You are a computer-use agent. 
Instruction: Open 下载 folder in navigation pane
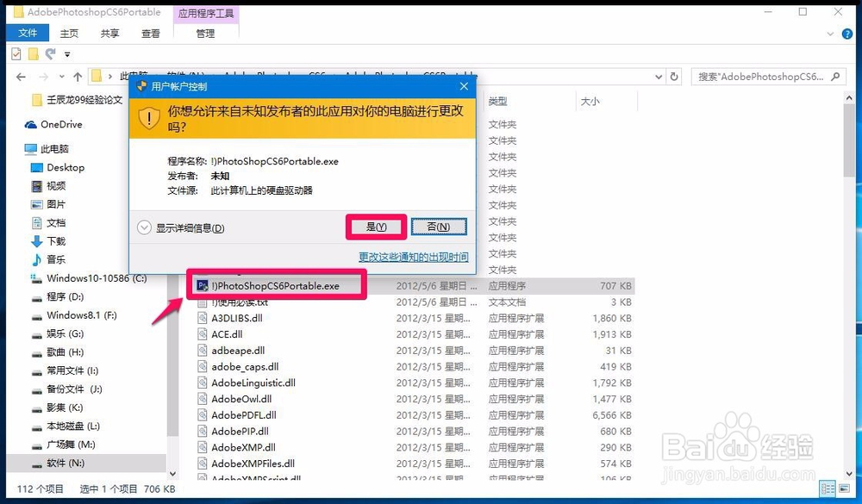coord(48,241)
